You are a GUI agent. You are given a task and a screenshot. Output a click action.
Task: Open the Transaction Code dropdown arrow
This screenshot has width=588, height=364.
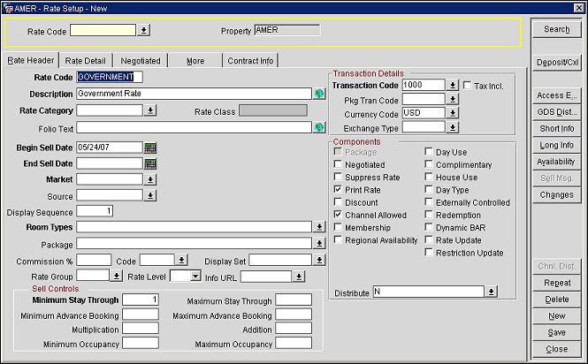pyautogui.click(x=453, y=86)
